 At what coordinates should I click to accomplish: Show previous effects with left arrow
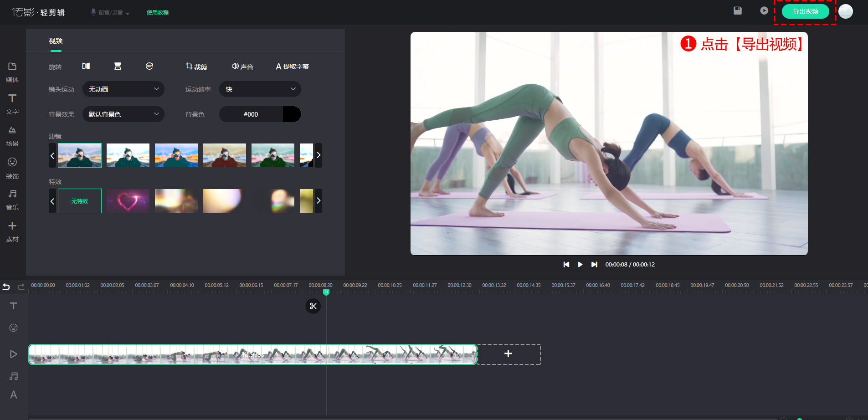pos(52,201)
